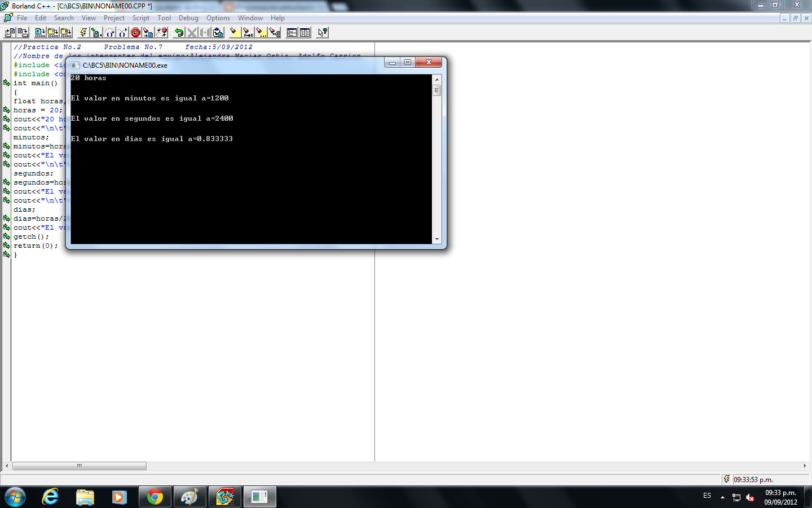Open the Debug menu
The width and height of the screenshot is (812, 508).
point(188,17)
